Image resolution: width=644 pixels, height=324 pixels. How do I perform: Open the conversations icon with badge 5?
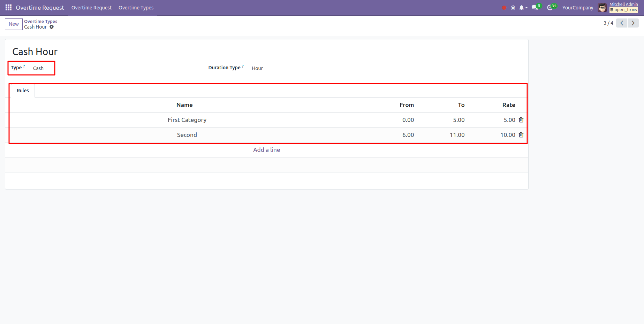click(x=535, y=8)
